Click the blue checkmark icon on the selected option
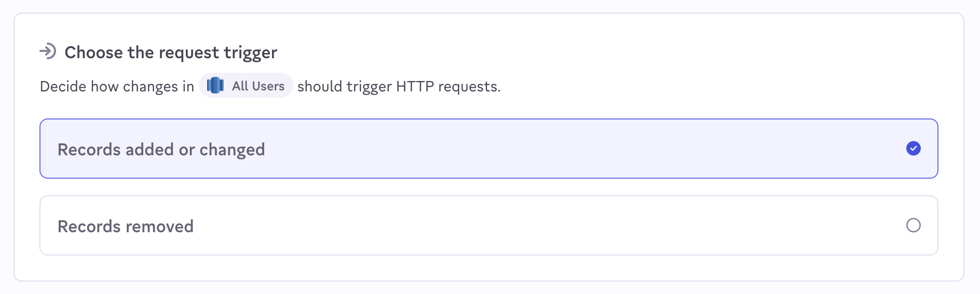The image size is (980, 294). click(x=913, y=149)
